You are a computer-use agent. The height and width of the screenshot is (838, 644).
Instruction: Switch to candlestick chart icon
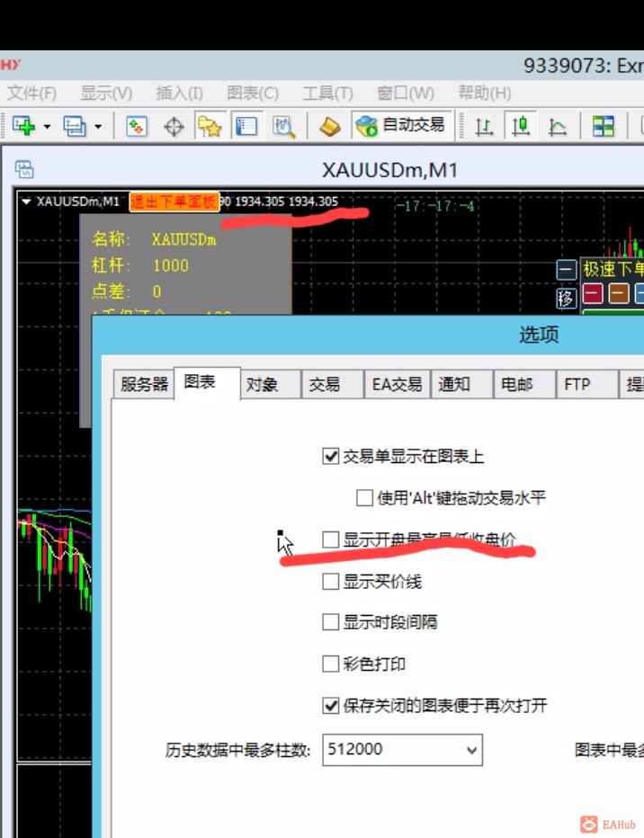point(521,126)
